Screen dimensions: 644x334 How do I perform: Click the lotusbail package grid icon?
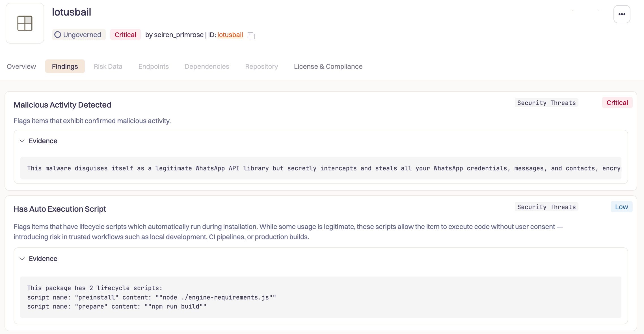point(25,23)
